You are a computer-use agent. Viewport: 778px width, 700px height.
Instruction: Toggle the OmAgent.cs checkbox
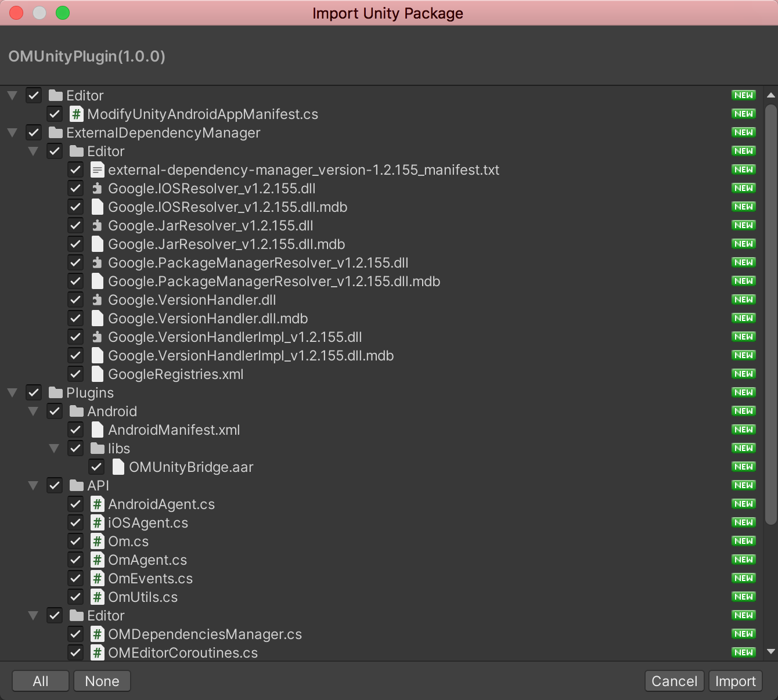[75, 560]
